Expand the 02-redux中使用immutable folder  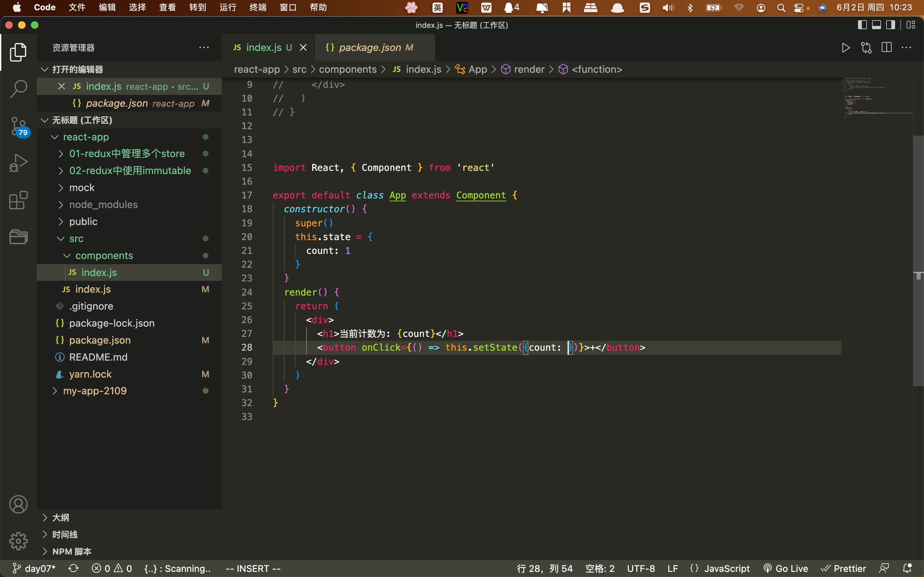pyautogui.click(x=61, y=171)
